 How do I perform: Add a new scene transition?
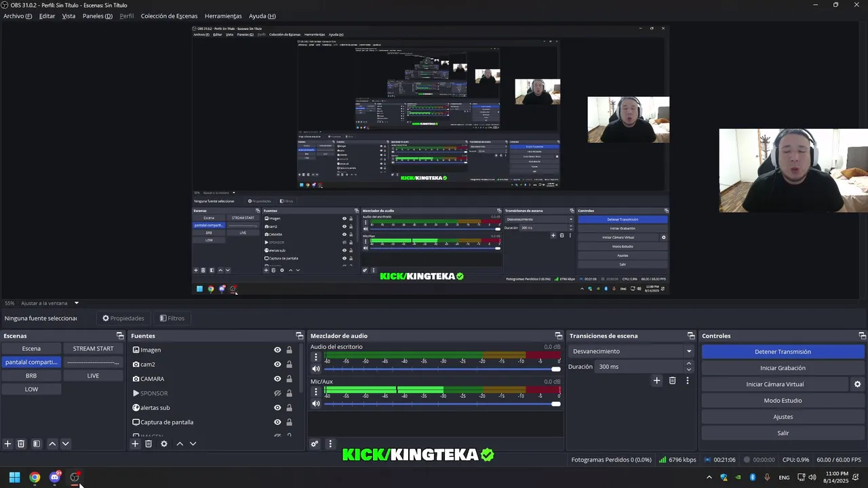click(656, 381)
